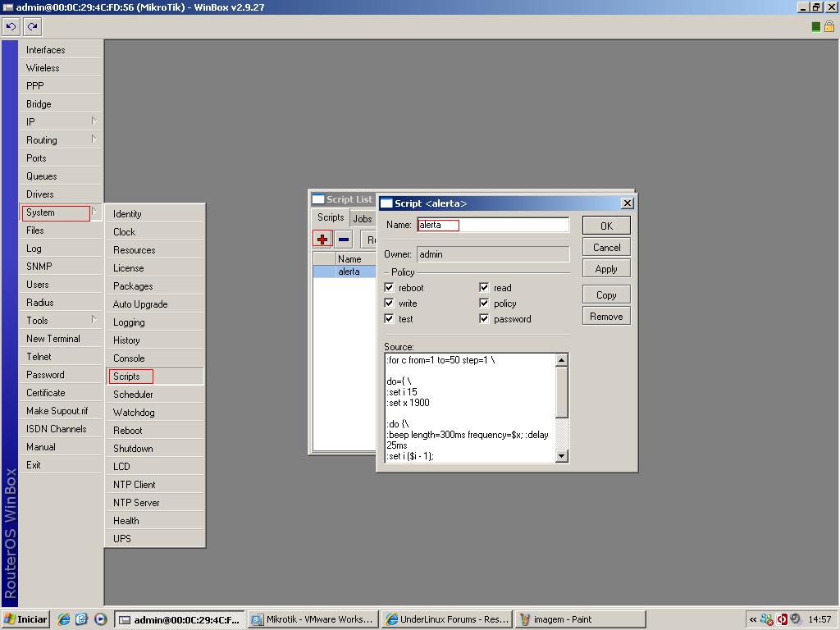The image size is (840, 630).
Task: Open Files in the sidebar
Action: (61, 231)
